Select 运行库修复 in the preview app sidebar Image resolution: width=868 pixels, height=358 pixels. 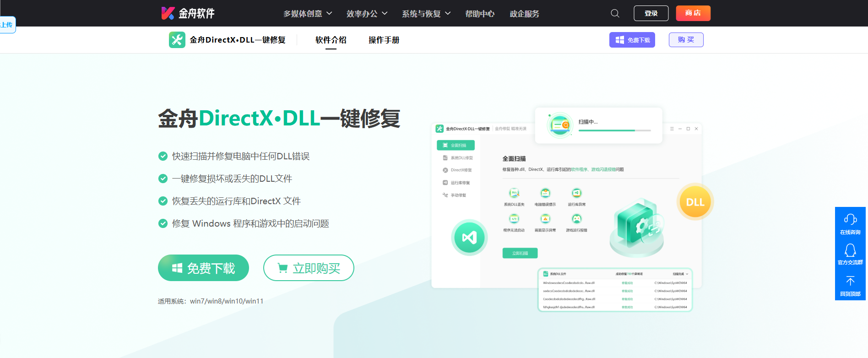(x=456, y=183)
